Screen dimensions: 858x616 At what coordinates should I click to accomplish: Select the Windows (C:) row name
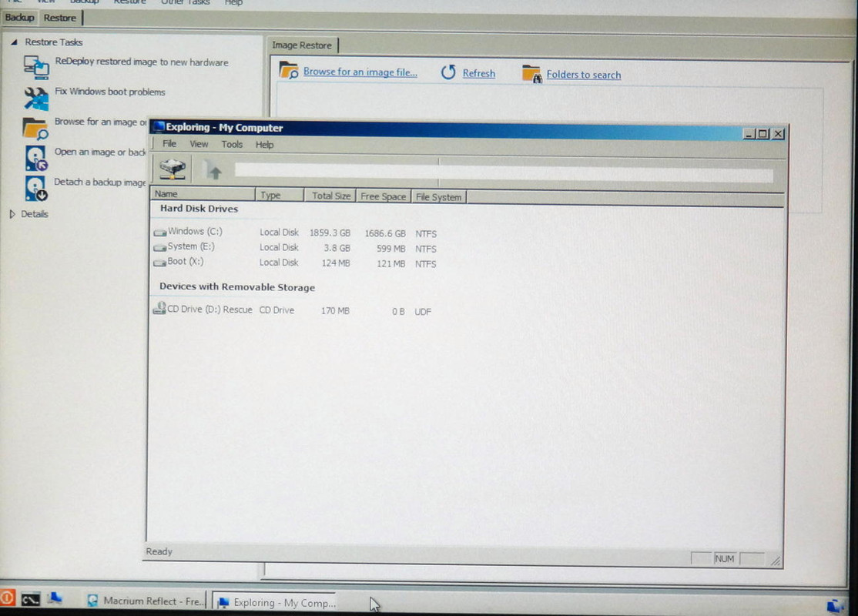tap(195, 232)
